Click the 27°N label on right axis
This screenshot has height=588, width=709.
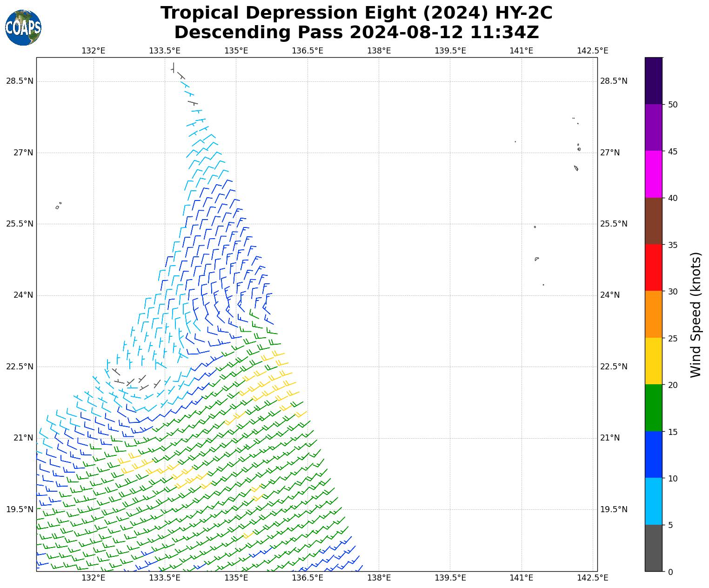pos(609,153)
